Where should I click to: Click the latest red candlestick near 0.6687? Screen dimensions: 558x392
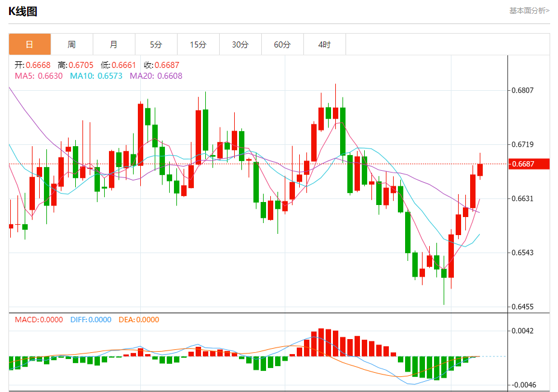pyautogui.click(x=480, y=170)
